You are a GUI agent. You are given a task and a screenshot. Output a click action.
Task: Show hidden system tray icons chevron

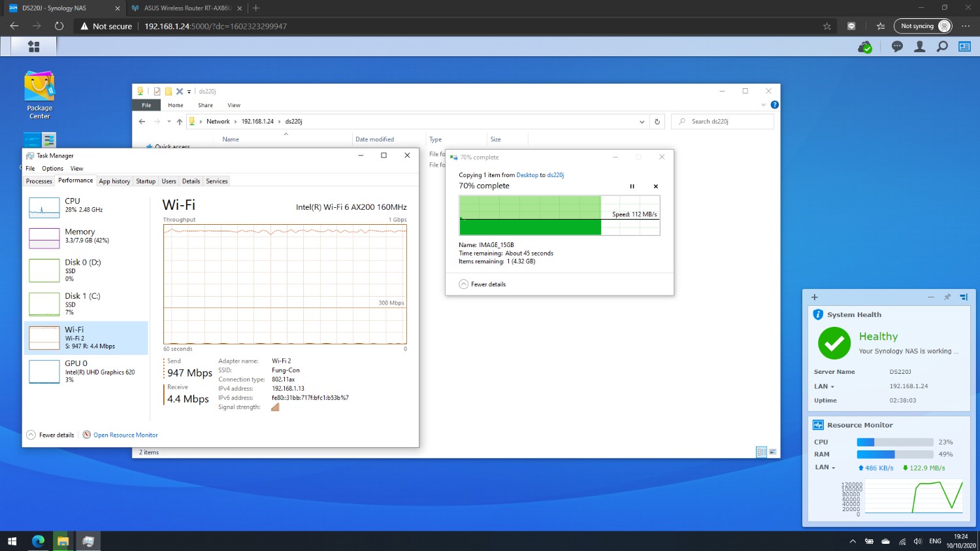853,541
